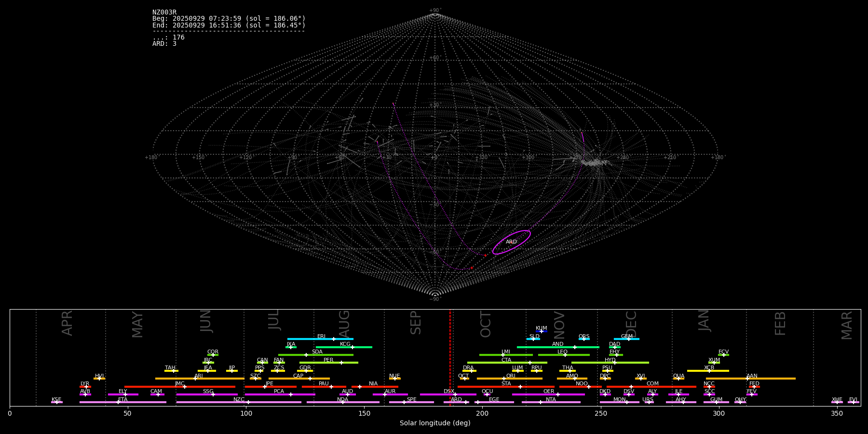Click the HYD shower label
868x434 pixels.
[610, 360]
